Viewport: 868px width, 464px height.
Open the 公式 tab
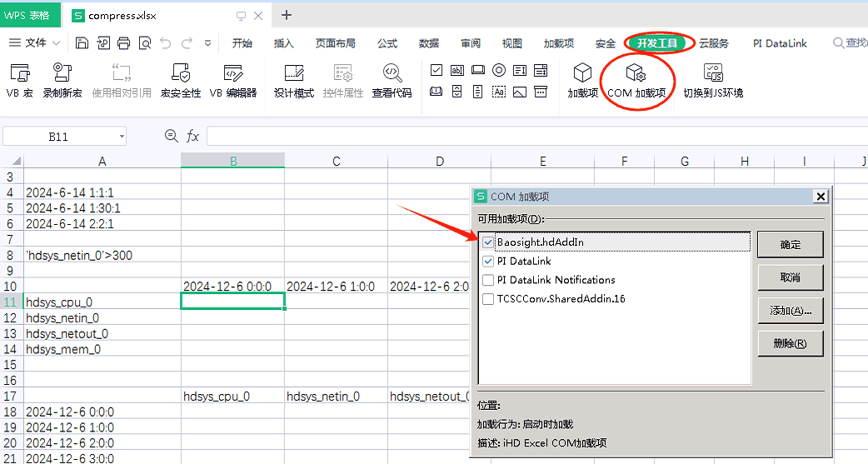pyautogui.click(x=387, y=42)
